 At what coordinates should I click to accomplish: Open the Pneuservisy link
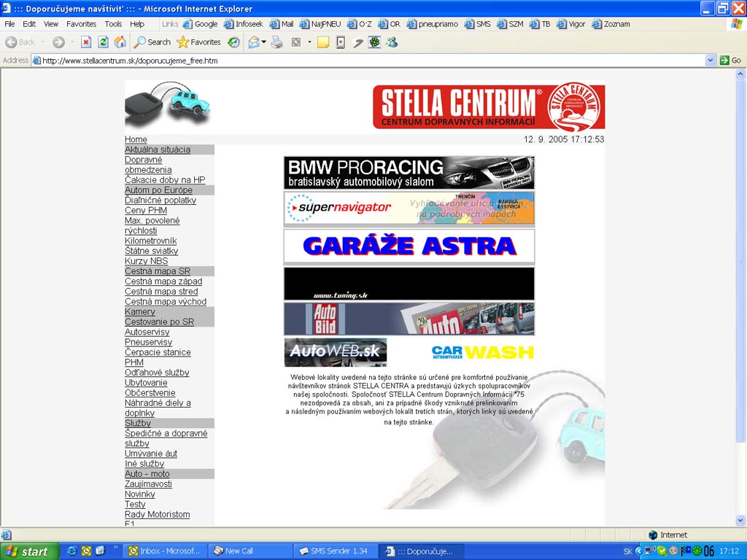148,343
